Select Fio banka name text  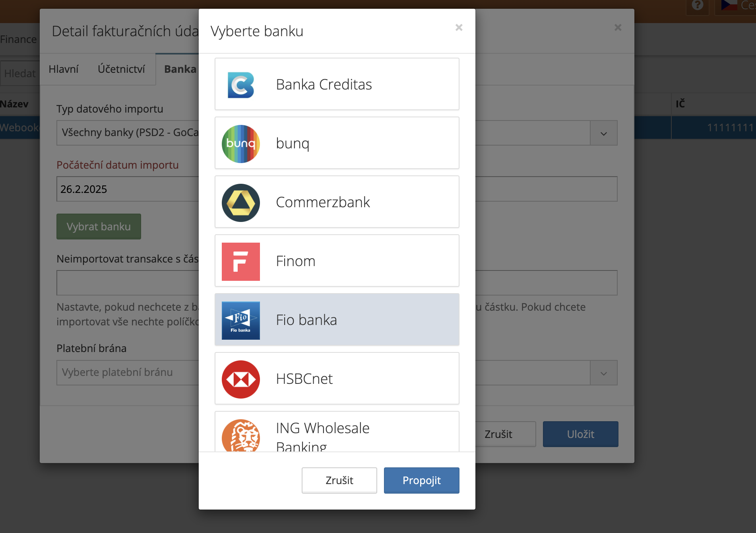[306, 320]
